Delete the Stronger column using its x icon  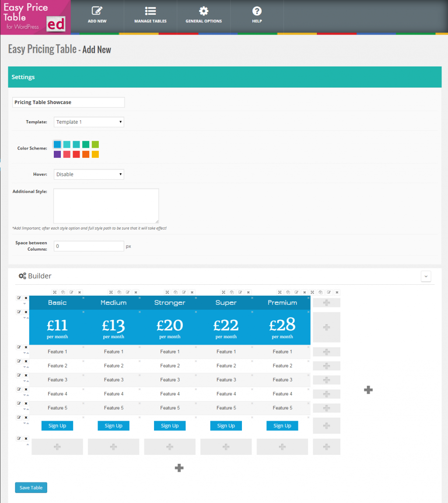[x=191, y=292]
